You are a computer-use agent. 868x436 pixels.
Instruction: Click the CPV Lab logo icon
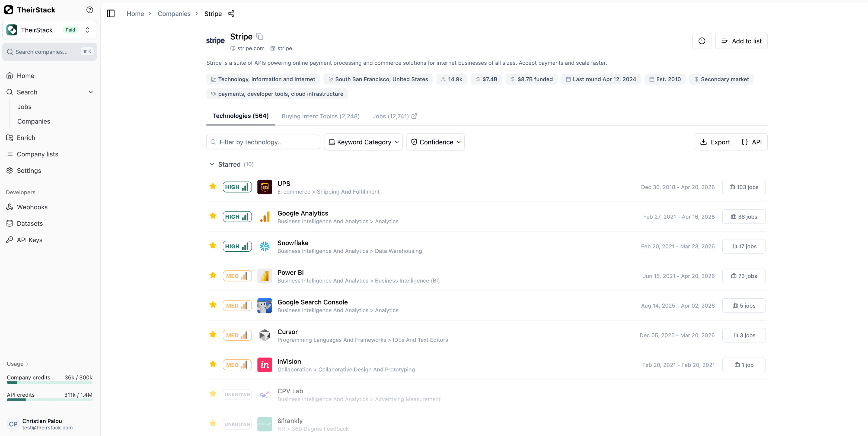[264, 394]
